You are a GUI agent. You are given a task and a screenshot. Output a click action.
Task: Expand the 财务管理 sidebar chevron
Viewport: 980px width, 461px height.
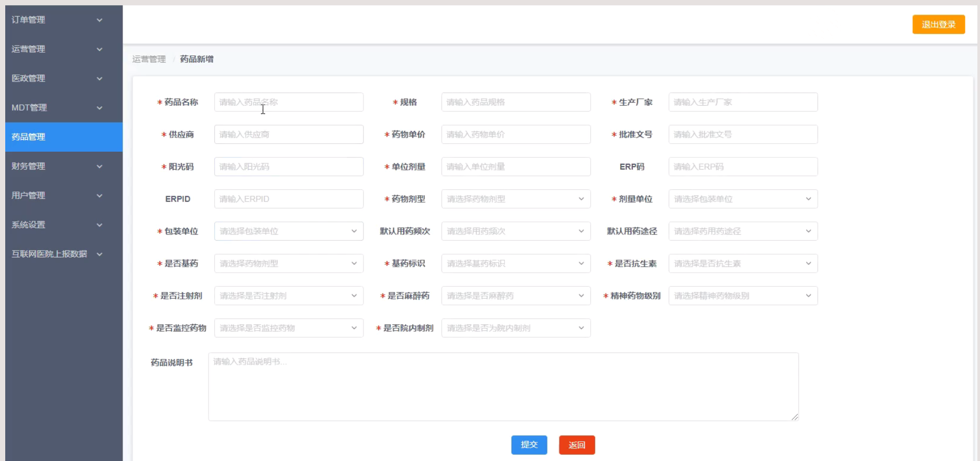click(x=100, y=166)
